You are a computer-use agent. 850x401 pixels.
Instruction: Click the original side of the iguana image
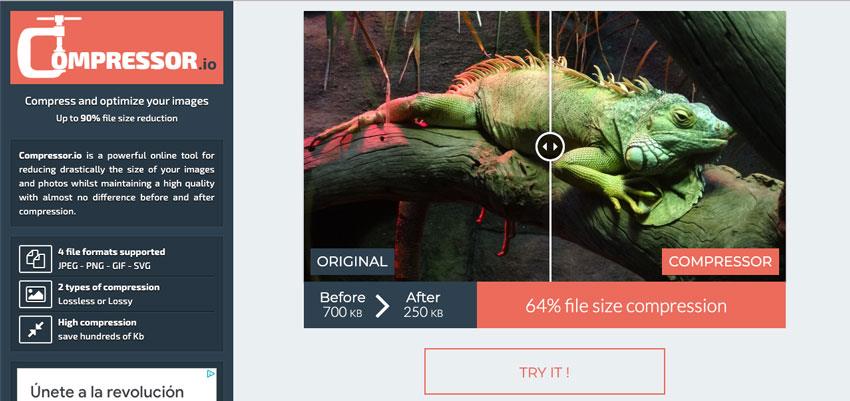click(427, 146)
